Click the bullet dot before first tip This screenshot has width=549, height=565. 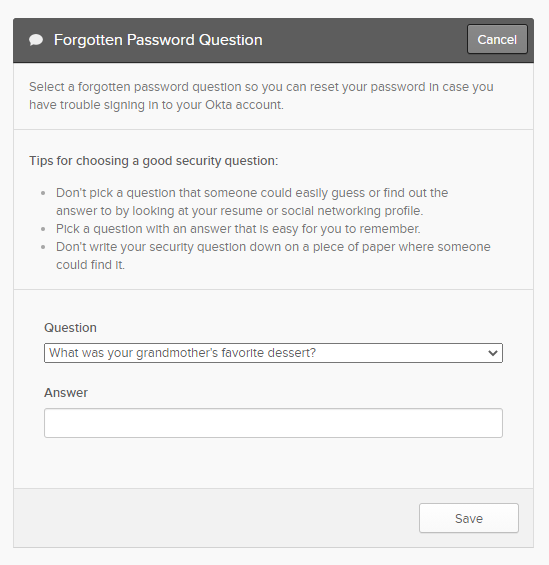[x=43, y=193]
